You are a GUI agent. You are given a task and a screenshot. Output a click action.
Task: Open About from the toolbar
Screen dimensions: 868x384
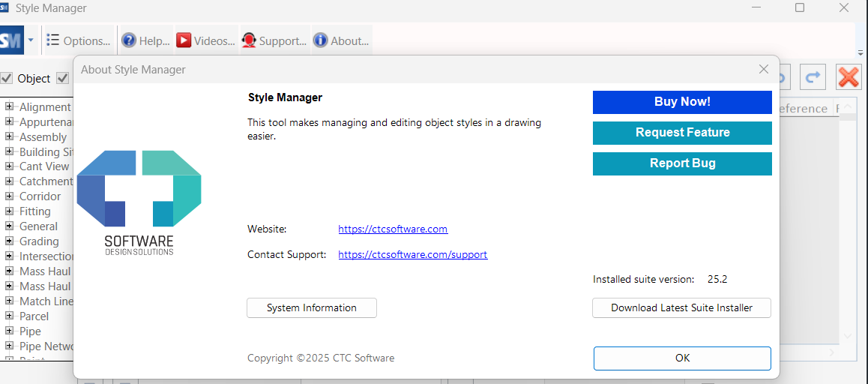[x=341, y=40]
